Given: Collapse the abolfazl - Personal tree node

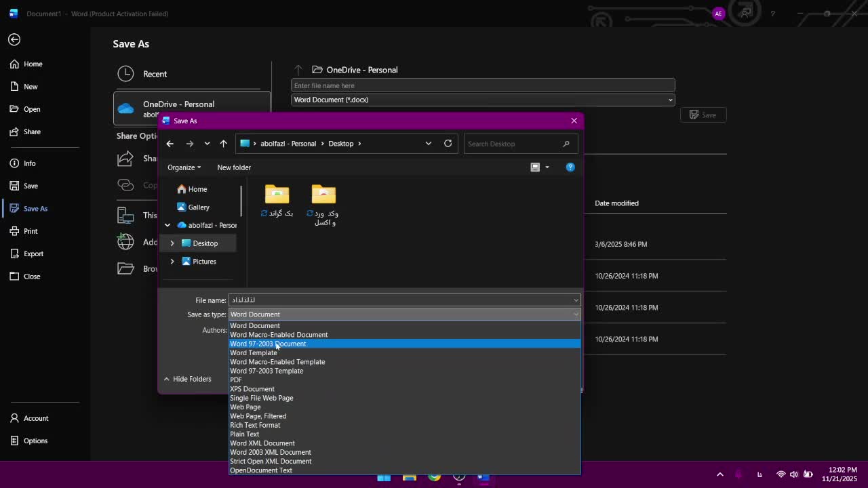Looking at the screenshot, I should [167, 225].
